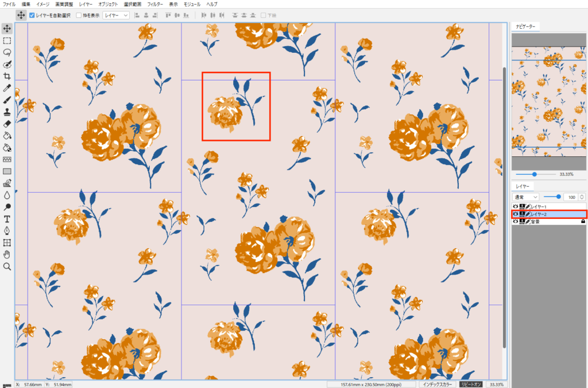Select the stamp-with-pen edit tool
This screenshot has width=588, height=388.
pos(7,183)
